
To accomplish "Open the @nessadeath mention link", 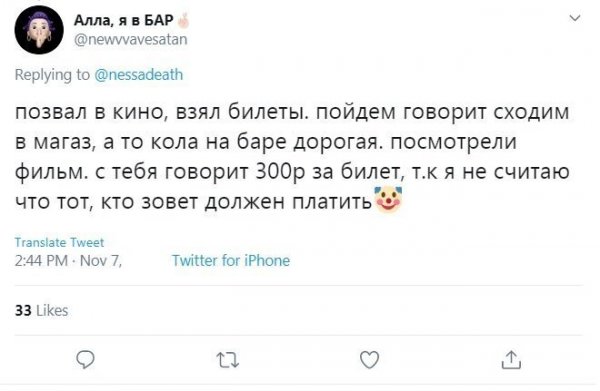I will (139, 75).
